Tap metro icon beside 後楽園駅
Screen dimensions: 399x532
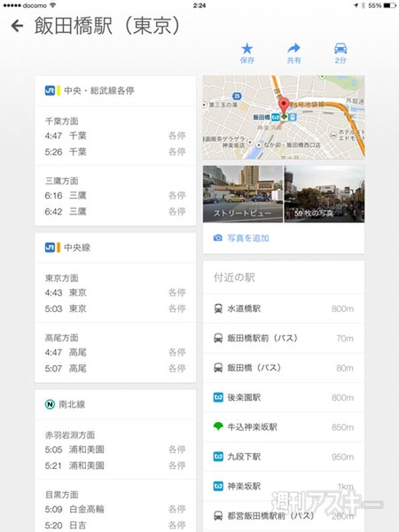(218, 397)
